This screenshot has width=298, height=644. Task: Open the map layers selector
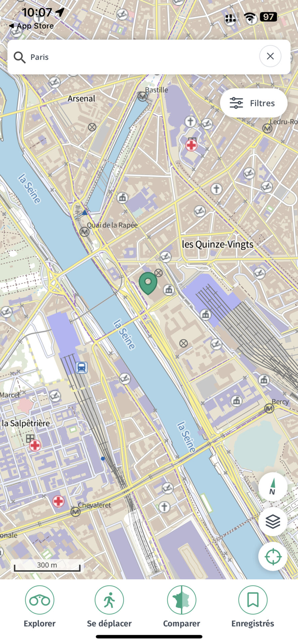[272, 522]
